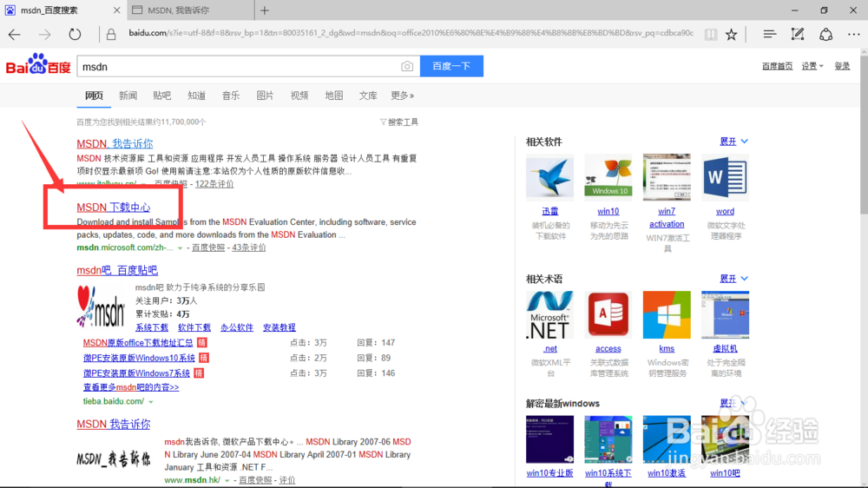The image size is (868, 488).
Task: Open msdn吧_百度贴吧 result link
Action: [x=117, y=270]
